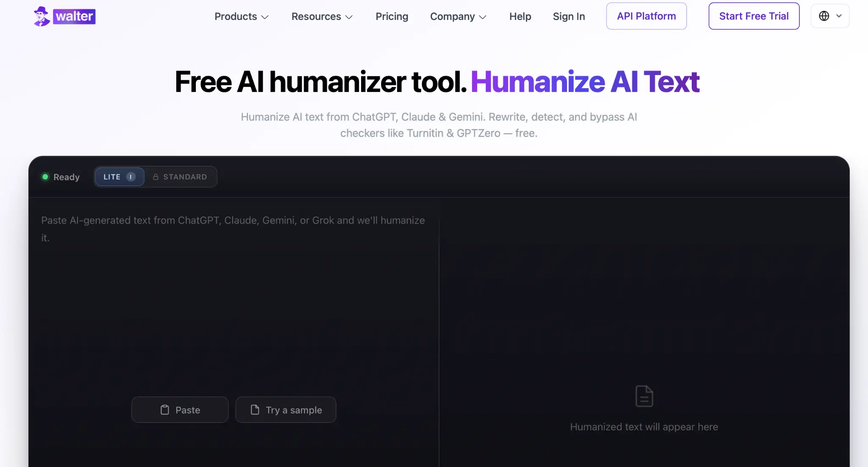The image size is (868, 467).
Task: Expand the Company dropdown menu
Action: pyautogui.click(x=458, y=17)
